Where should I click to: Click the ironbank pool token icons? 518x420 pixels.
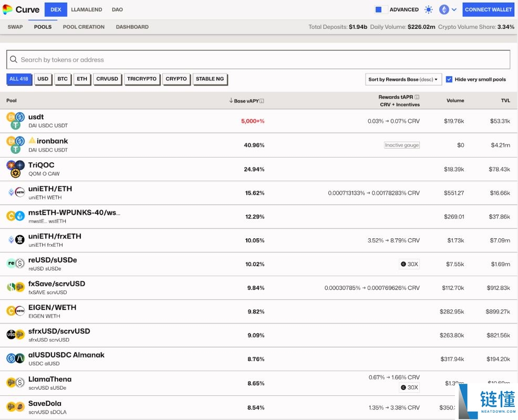(x=16, y=145)
